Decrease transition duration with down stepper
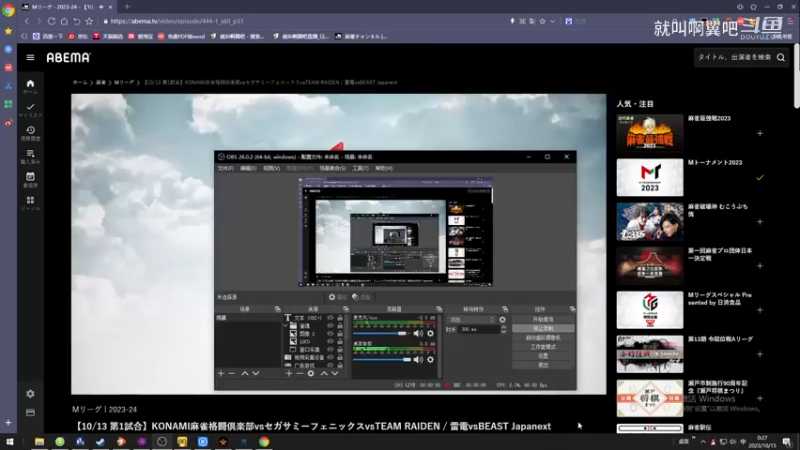 (x=504, y=332)
